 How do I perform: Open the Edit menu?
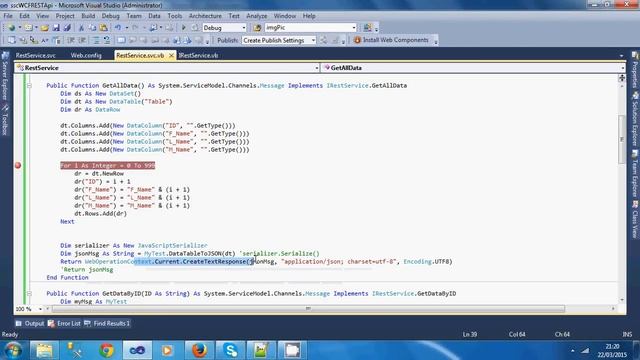tap(24, 16)
